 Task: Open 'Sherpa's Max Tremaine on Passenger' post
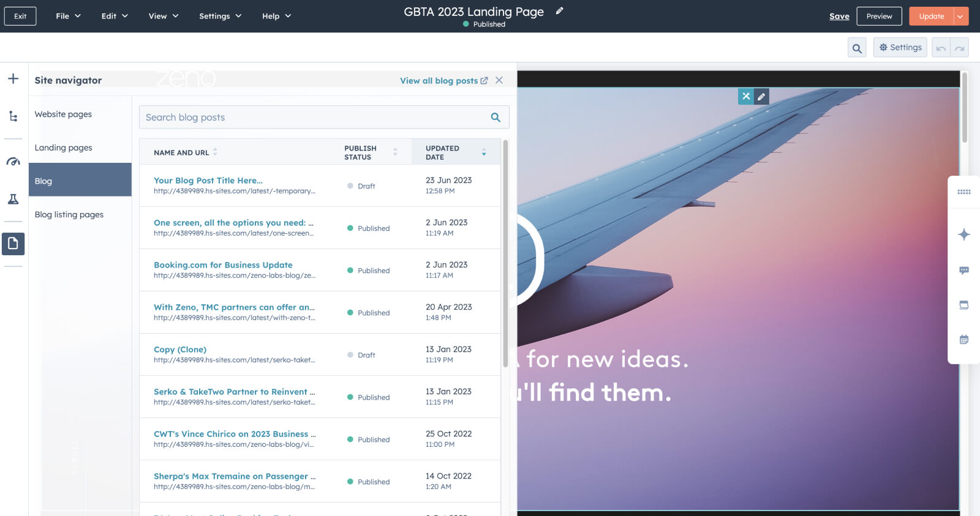coord(235,476)
